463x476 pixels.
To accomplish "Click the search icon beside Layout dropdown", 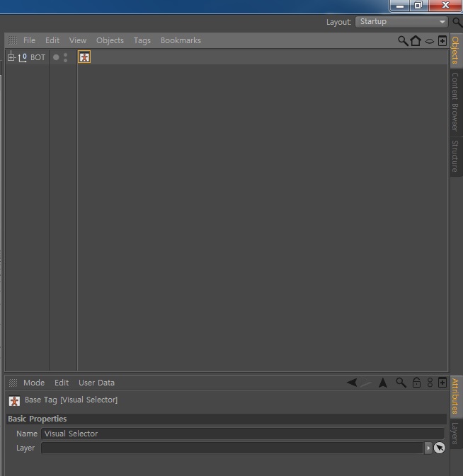I will [457, 22].
